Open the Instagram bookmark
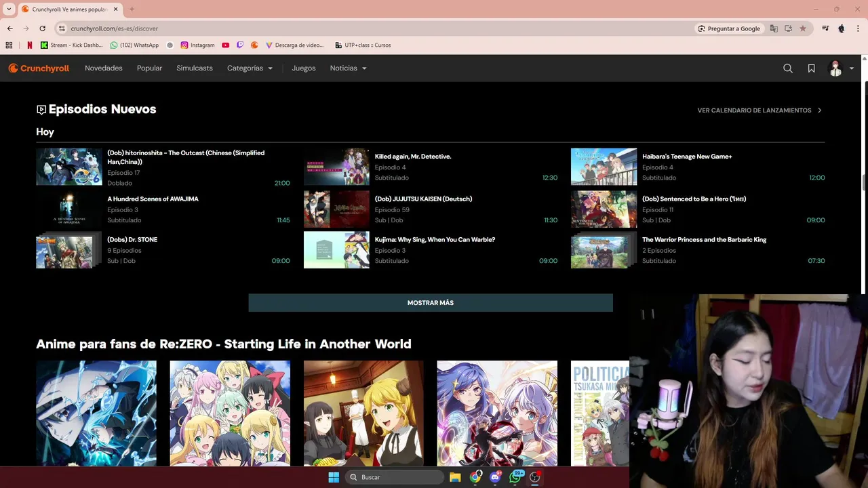This screenshot has height=488, width=868. coord(197,45)
